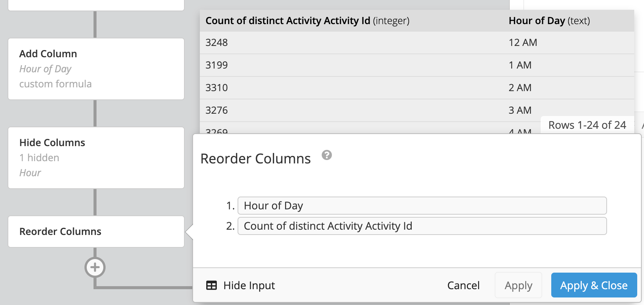Click the 2 AM cell
The width and height of the screenshot is (644, 305).
pos(520,88)
